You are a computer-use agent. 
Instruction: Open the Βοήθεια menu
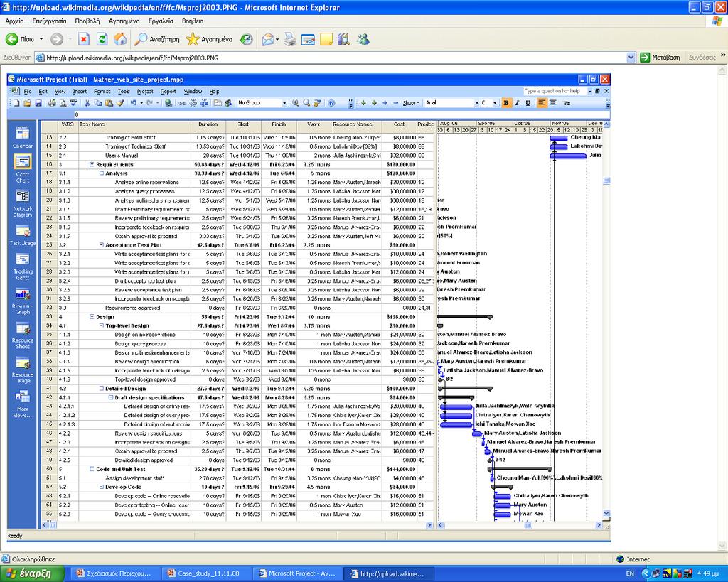[193, 21]
